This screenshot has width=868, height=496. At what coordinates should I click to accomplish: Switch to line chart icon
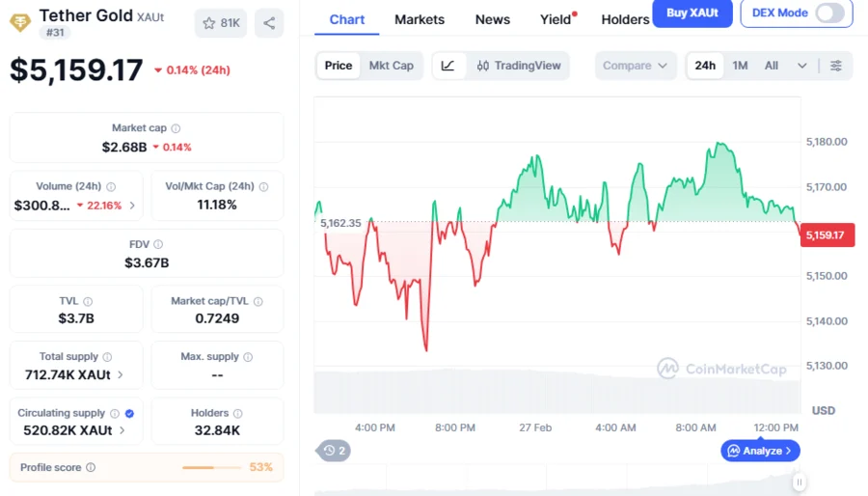(448, 66)
